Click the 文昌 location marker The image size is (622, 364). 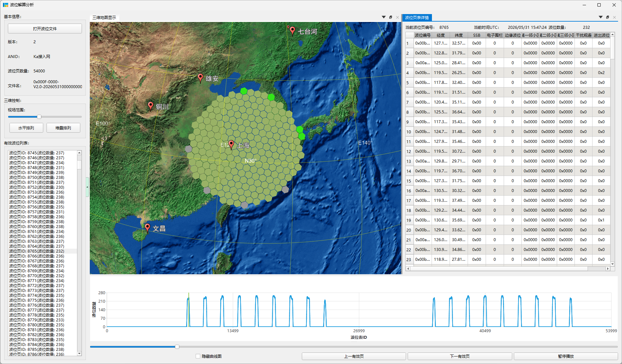[x=147, y=228]
